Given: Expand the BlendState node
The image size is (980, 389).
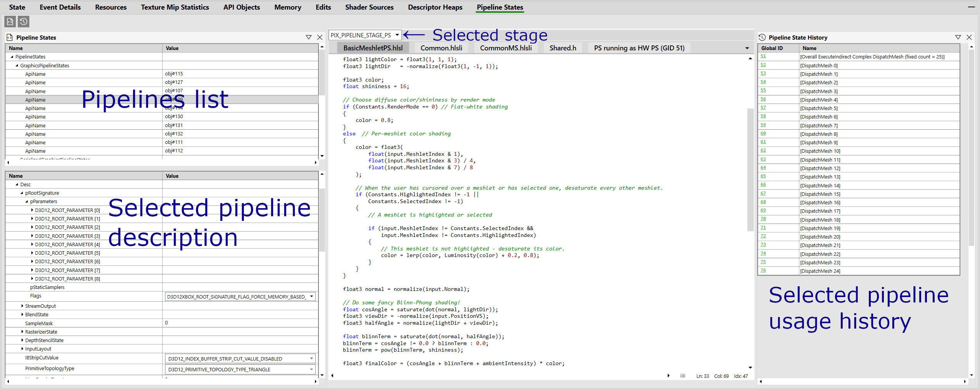Looking at the screenshot, I should coord(22,314).
